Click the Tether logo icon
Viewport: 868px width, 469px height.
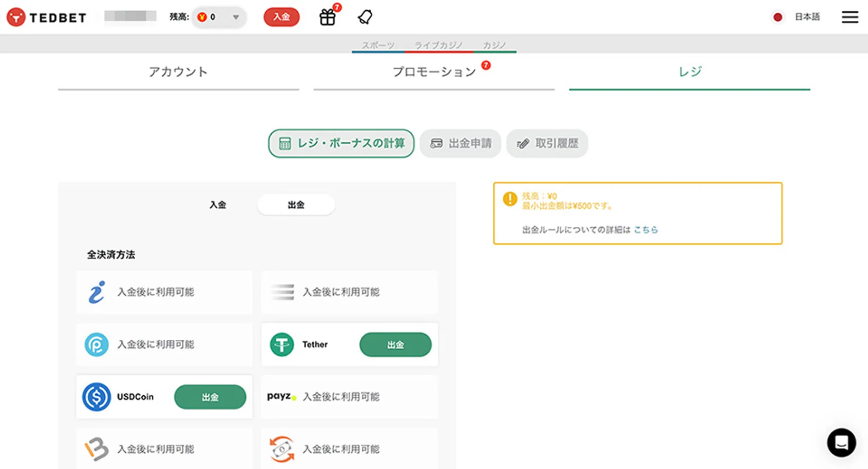point(282,344)
